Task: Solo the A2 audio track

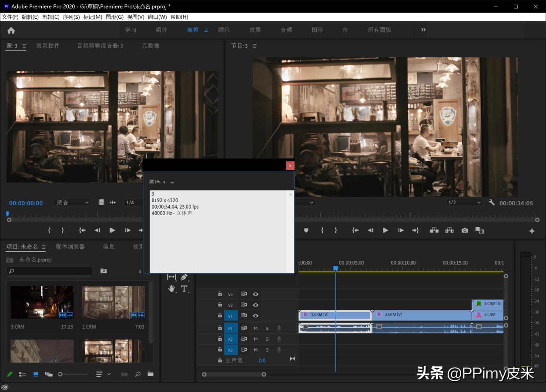Action: 267,339
